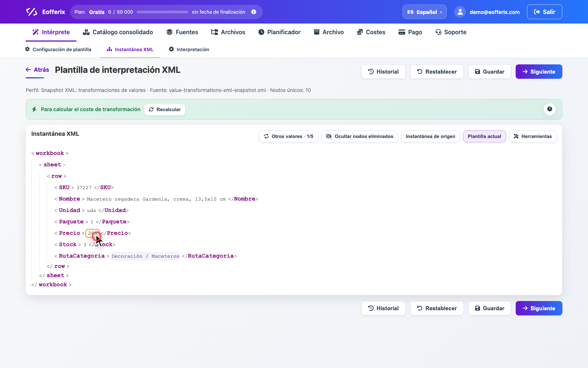Go to Catálogo consolidado tab
The image size is (588, 368).
(118, 32)
